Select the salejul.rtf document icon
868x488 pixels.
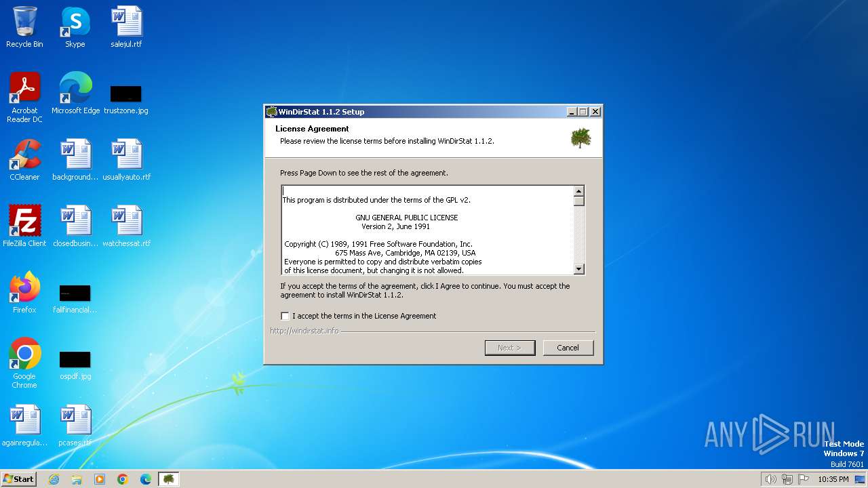pyautogui.click(x=126, y=28)
